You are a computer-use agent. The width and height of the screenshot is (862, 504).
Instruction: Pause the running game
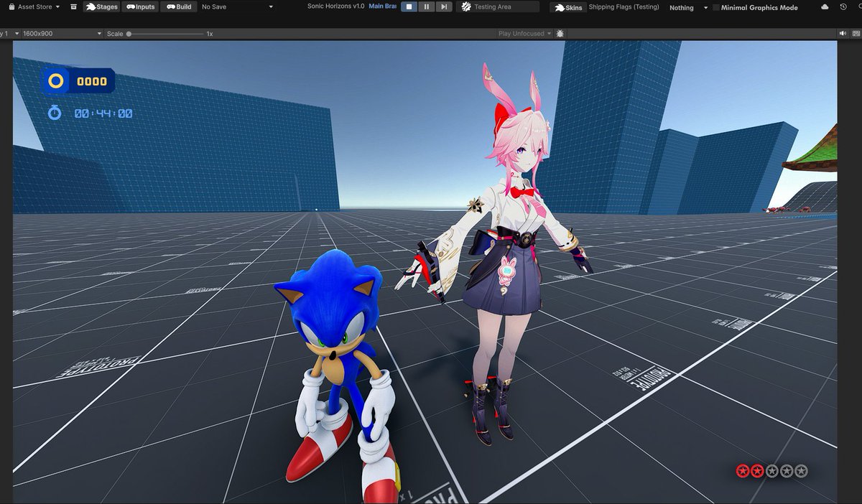pos(427,6)
